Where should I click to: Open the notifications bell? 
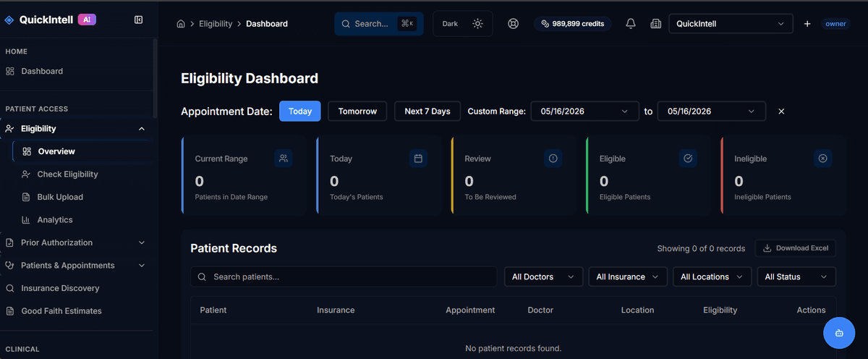click(631, 24)
